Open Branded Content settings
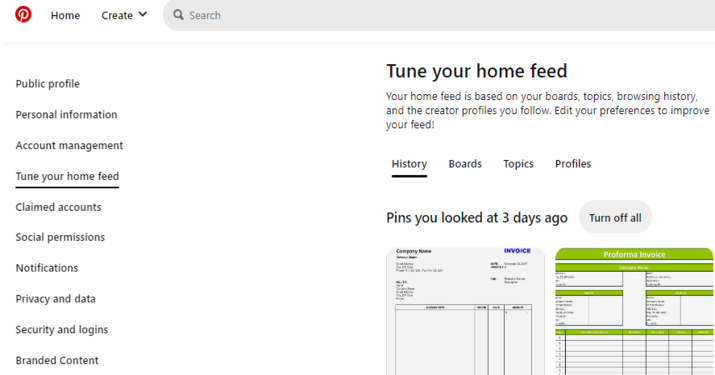Image resolution: width=715 pixels, height=375 pixels. (x=57, y=360)
